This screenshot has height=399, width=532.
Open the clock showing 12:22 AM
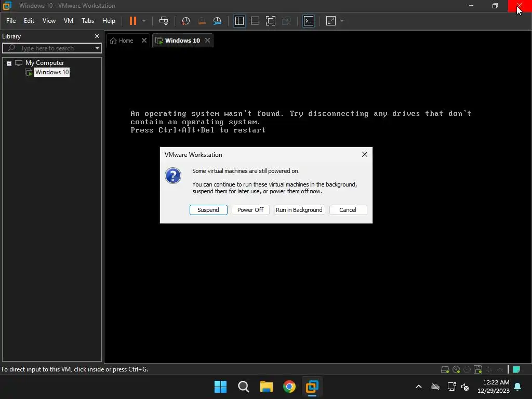[x=494, y=387]
